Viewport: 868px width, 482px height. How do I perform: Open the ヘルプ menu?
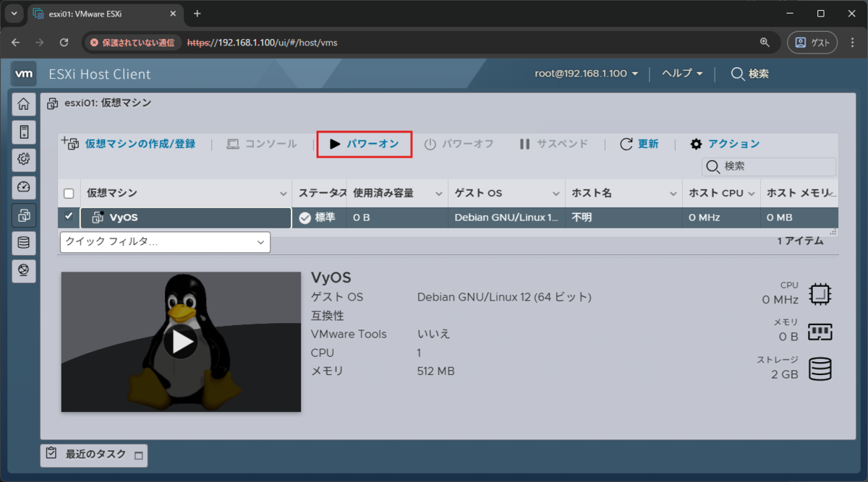682,74
